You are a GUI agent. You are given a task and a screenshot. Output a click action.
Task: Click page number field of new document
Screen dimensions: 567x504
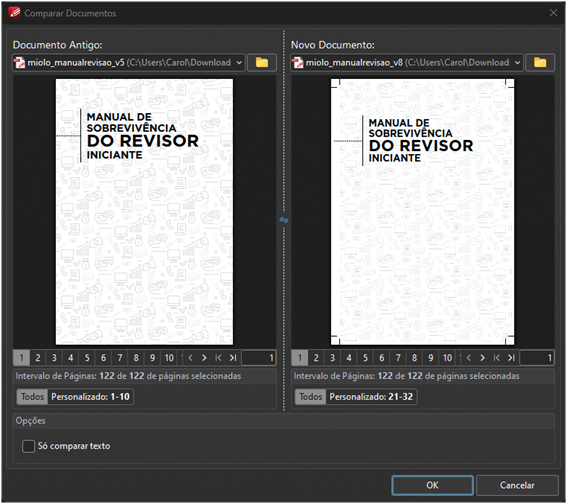point(537,358)
